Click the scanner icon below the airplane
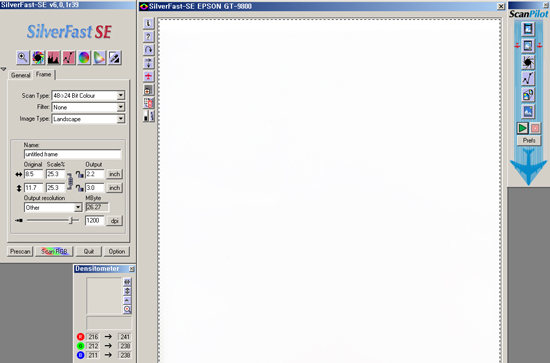Screen dimensions: 550x363 point(148,90)
